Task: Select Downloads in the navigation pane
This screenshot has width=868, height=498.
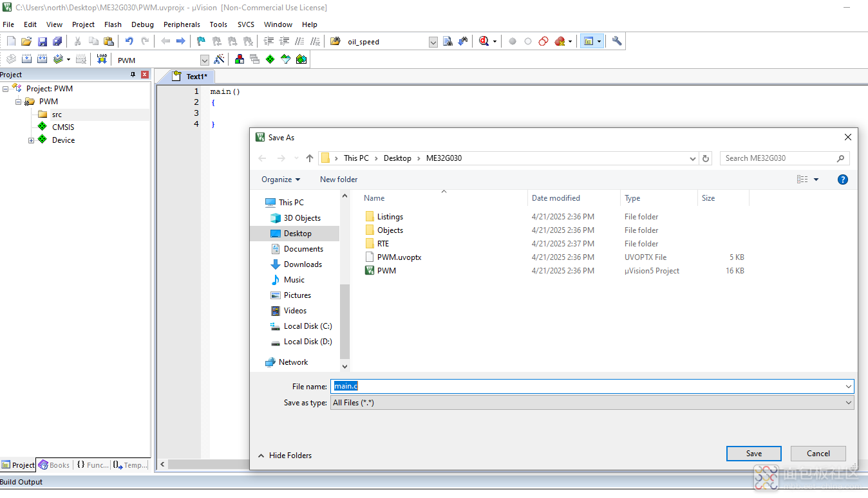Action: (303, 264)
